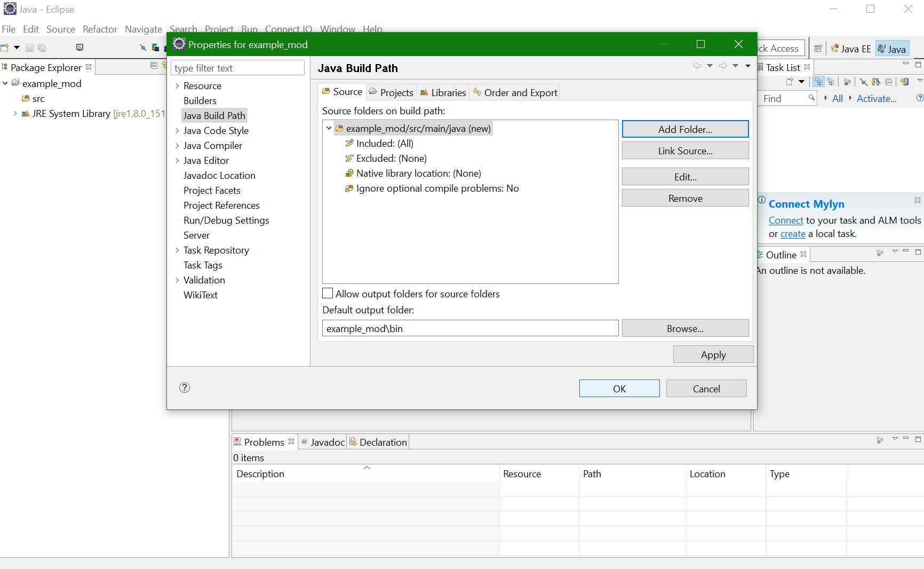Click the help icon in Properties dialog

[185, 388]
